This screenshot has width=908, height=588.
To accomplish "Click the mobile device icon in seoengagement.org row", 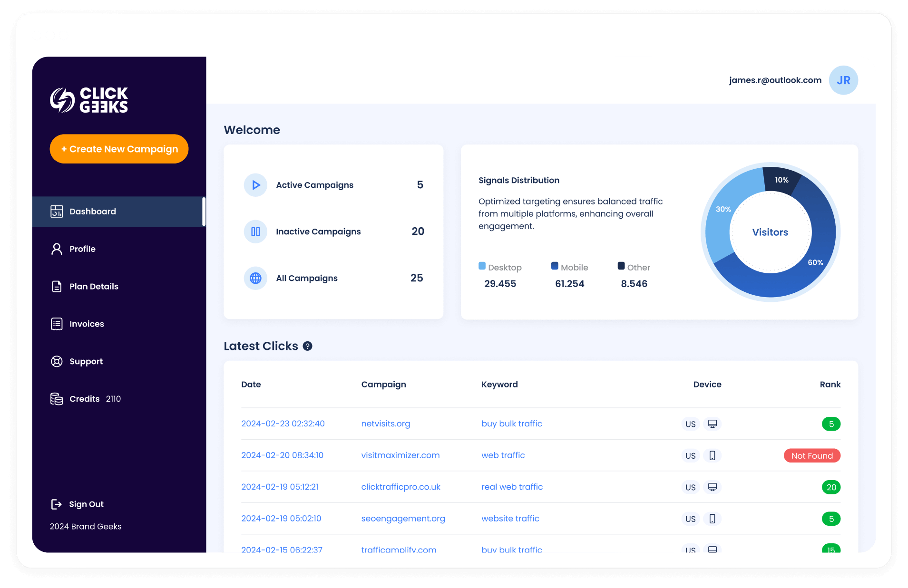I will tap(713, 519).
